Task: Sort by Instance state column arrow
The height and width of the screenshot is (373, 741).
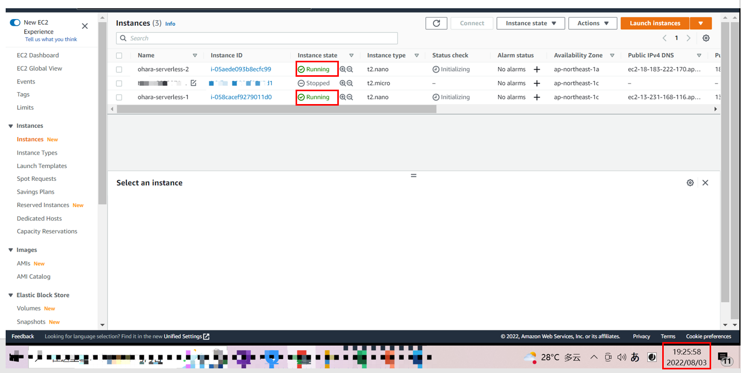Action: (351, 55)
